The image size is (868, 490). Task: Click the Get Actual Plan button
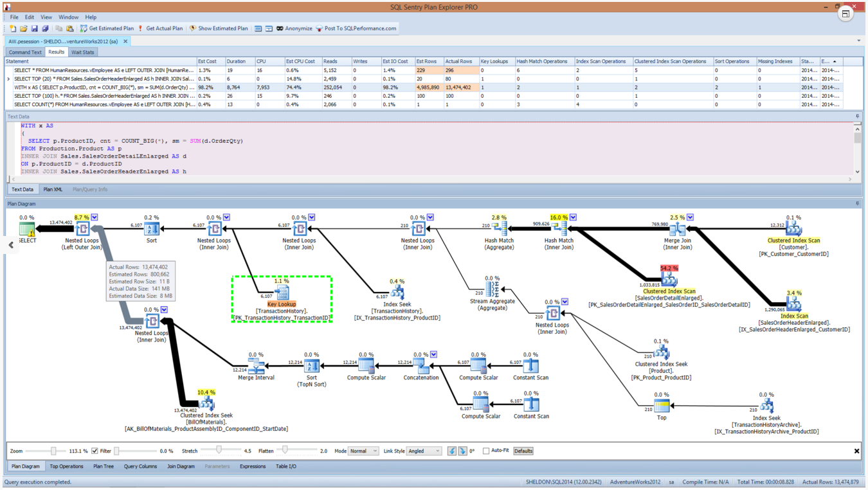point(159,28)
